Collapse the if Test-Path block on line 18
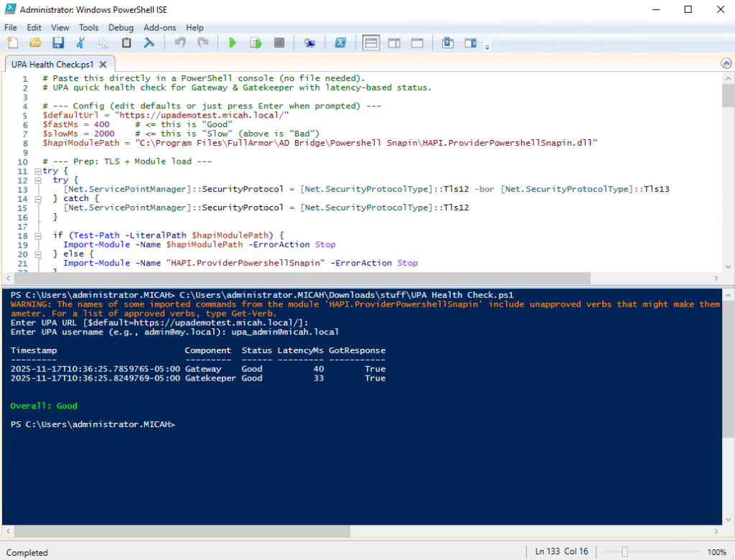 pos(37,235)
